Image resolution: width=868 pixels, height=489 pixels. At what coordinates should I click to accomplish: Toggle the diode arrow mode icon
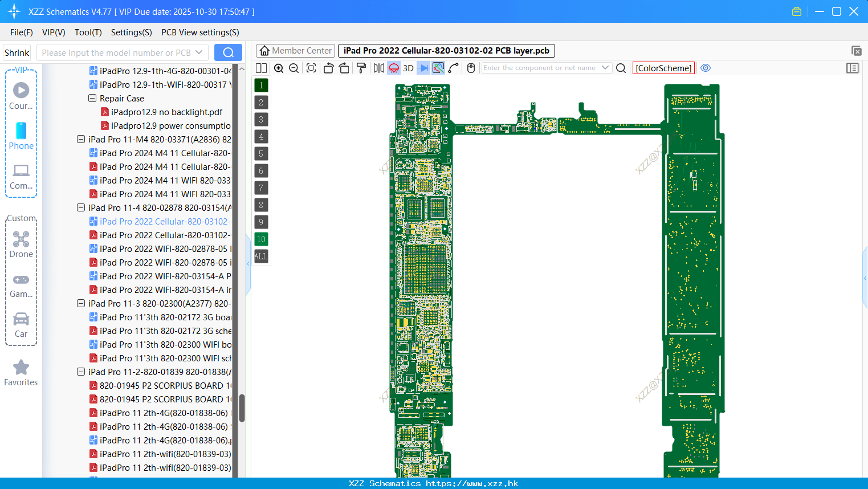click(x=423, y=68)
